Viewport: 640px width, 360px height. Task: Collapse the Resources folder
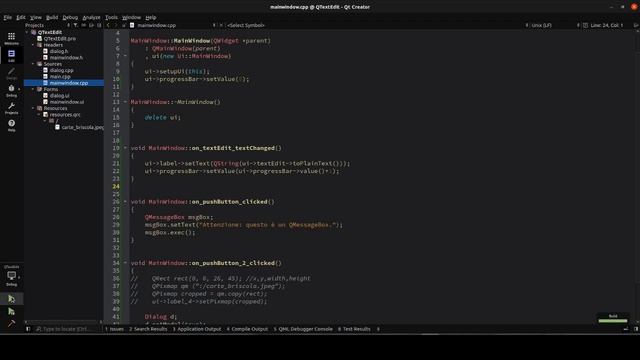[x=33, y=108]
